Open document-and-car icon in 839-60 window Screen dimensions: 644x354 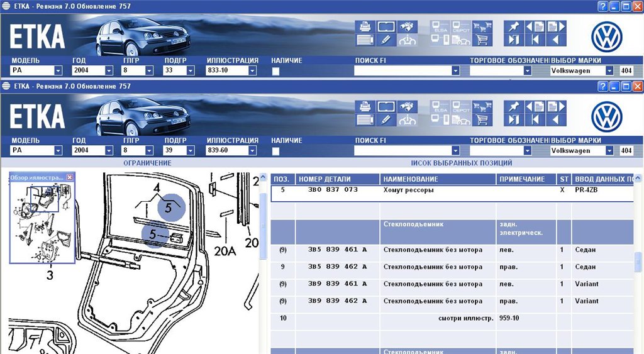(461, 120)
